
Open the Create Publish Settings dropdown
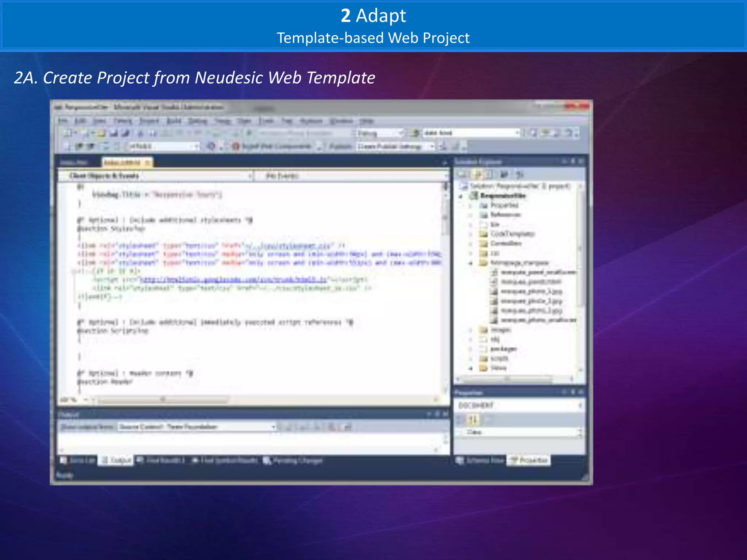395,146
